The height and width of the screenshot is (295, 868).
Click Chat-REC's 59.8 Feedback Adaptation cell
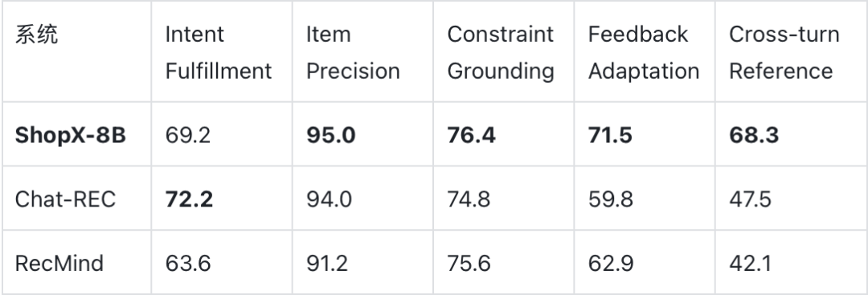tap(611, 199)
